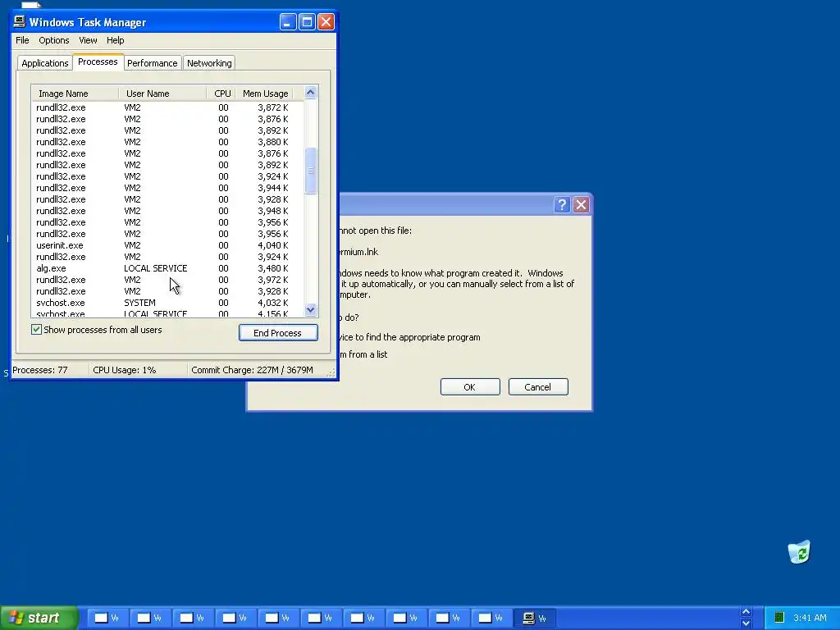840x630 pixels.
Task: Select the Processes tab
Action: (x=98, y=62)
